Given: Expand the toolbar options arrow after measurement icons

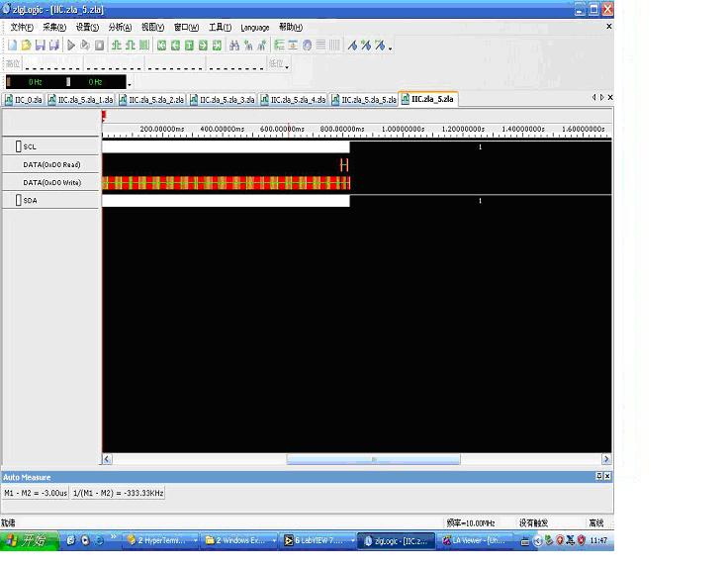Looking at the screenshot, I should click(x=390, y=47).
